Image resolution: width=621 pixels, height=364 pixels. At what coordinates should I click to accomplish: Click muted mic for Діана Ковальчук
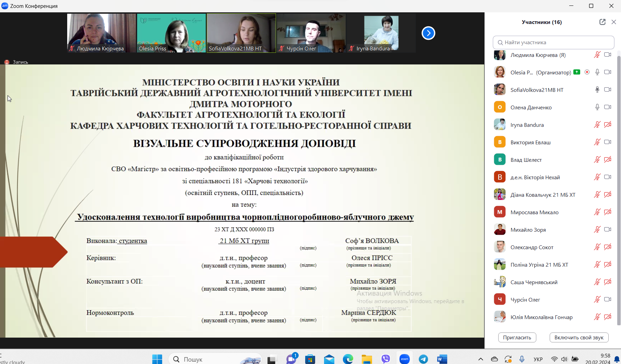597,195
